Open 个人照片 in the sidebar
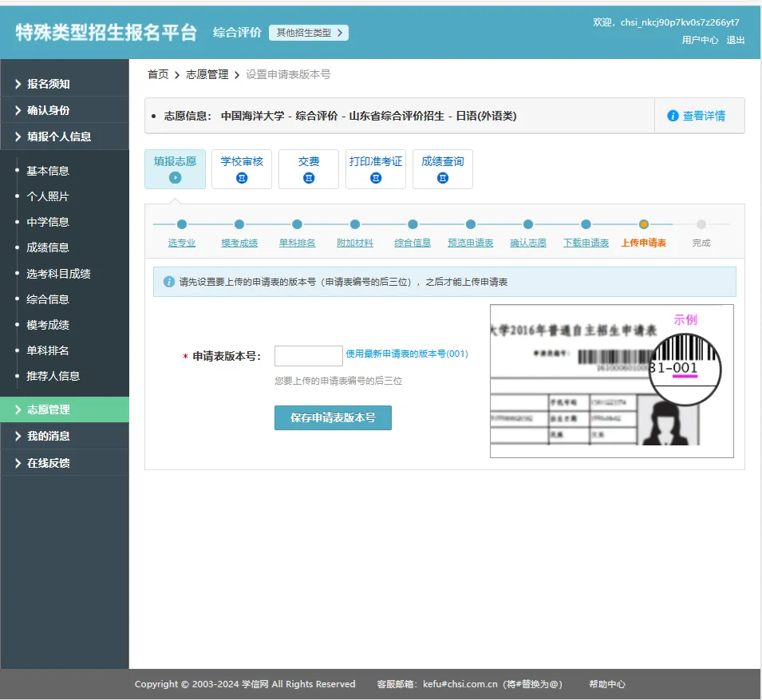Viewport: 762px width, 700px height. pyautogui.click(x=48, y=196)
